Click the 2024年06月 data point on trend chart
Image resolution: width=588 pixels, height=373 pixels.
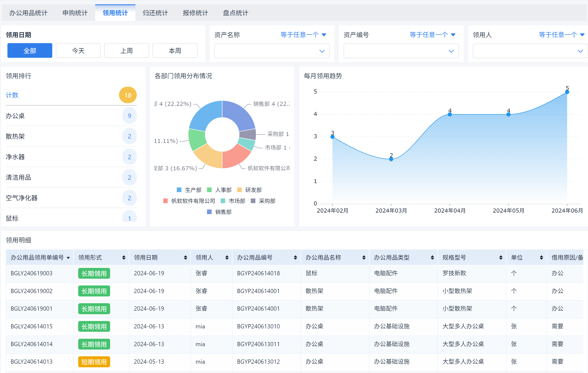567,92
